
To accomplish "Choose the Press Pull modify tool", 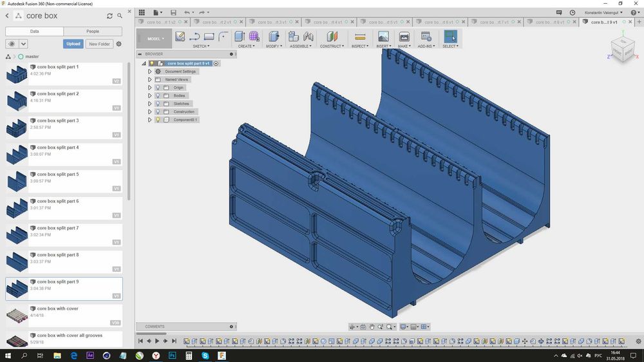I will pos(274,37).
